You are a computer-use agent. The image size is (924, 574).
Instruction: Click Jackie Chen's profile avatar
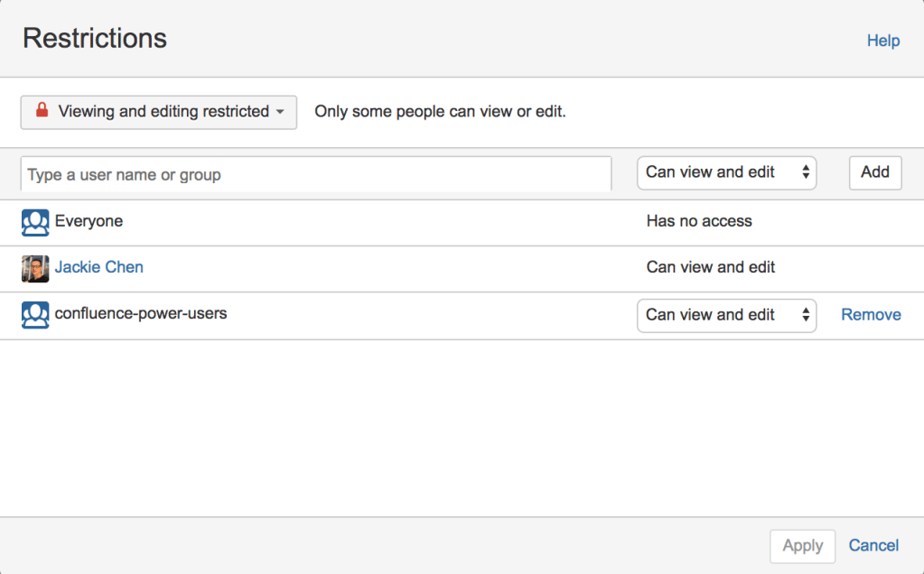34,267
